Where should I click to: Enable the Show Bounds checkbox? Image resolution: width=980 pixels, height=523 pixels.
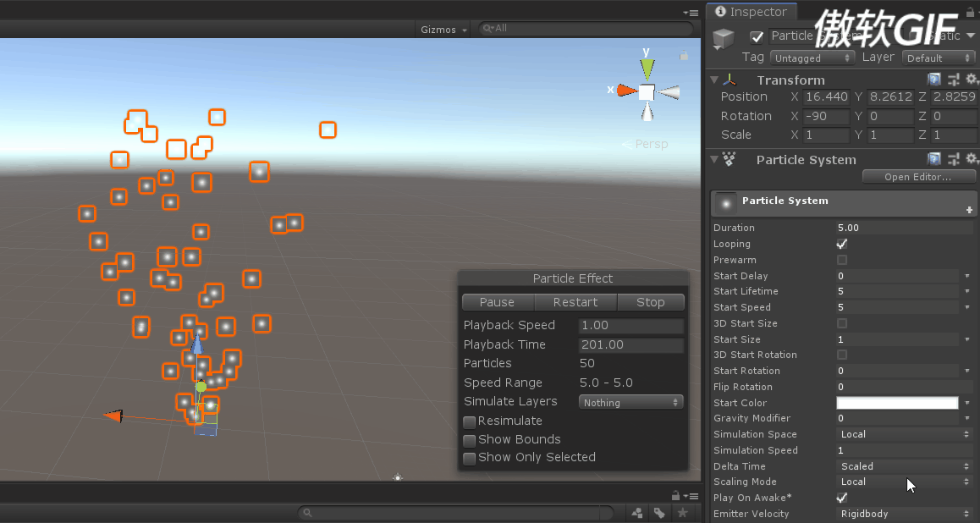click(470, 440)
